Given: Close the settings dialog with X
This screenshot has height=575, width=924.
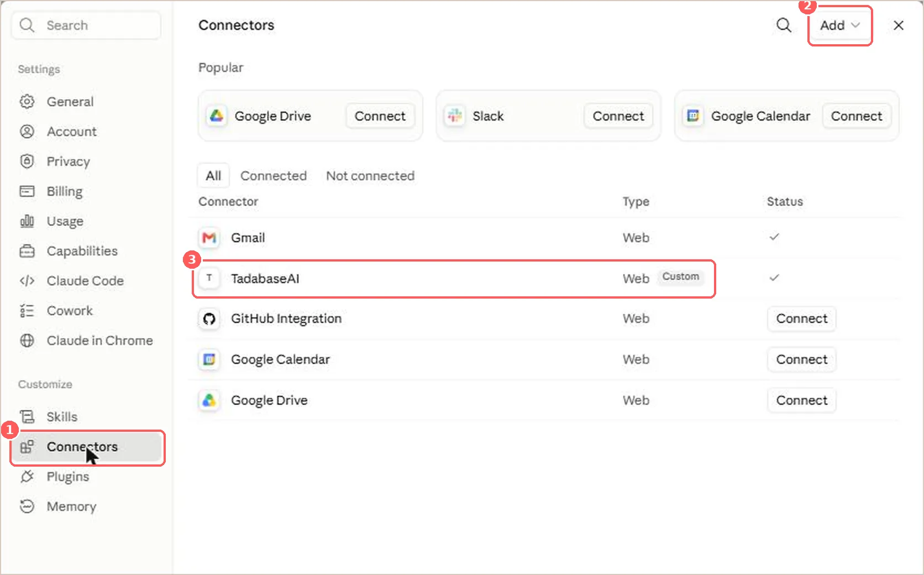Looking at the screenshot, I should coord(899,25).
